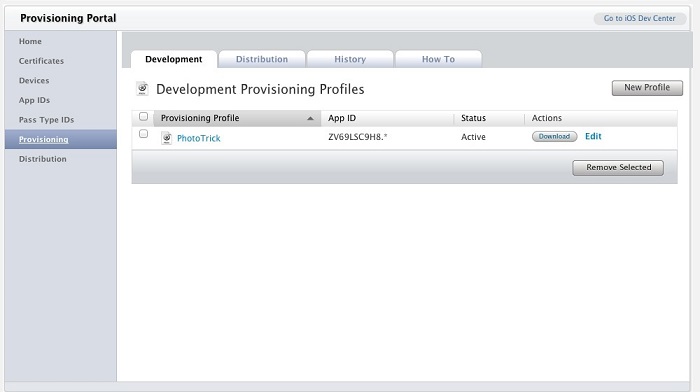Open Certificates in the sidebar

pyautogui.click(x=41, y=61)
